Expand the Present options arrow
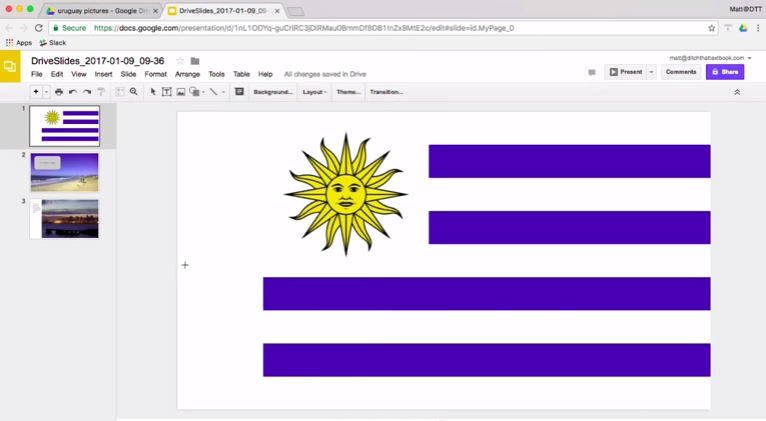766x421 pixels. pyautogui.click(x=651, y=72)
